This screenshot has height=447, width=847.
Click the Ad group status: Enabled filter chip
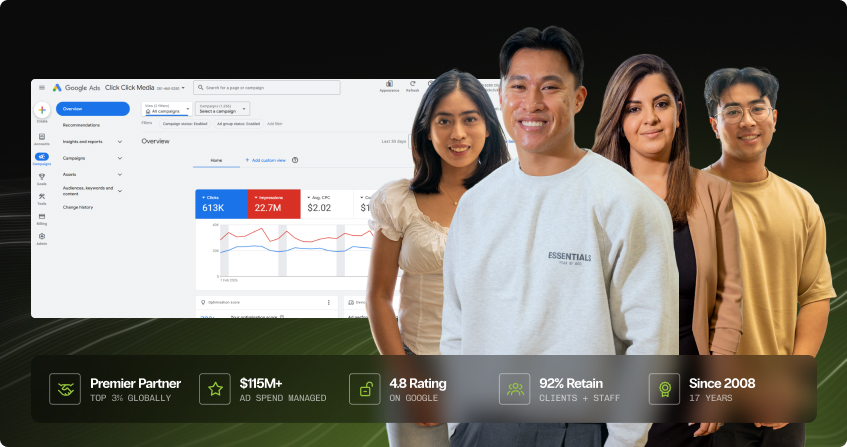point(238,124)
